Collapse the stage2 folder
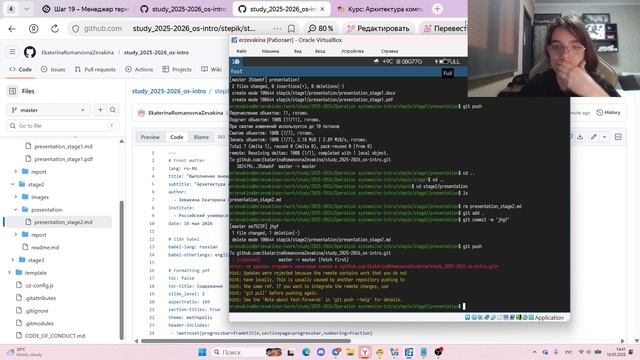This screenshot has height=360, width=640. (x=13, y=184)
